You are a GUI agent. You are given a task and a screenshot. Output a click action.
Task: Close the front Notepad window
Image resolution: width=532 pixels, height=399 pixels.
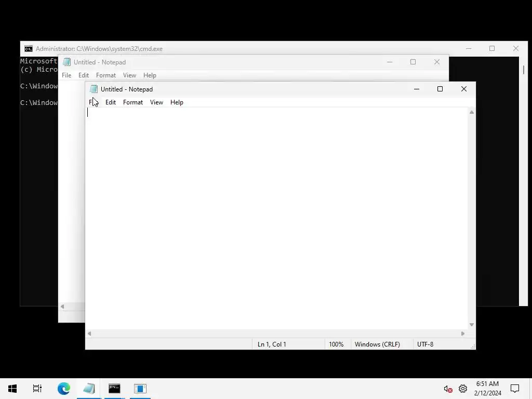(x=464, y=89)
